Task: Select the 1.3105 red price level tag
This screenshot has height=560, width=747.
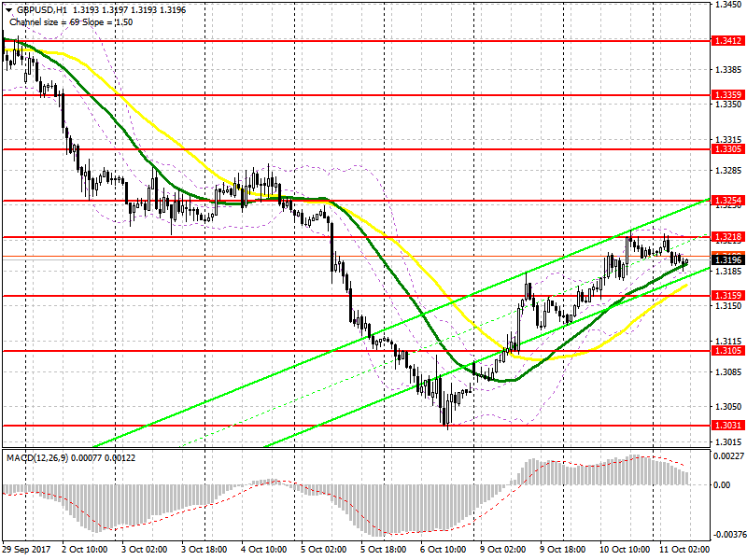Action: pos(727,351)
